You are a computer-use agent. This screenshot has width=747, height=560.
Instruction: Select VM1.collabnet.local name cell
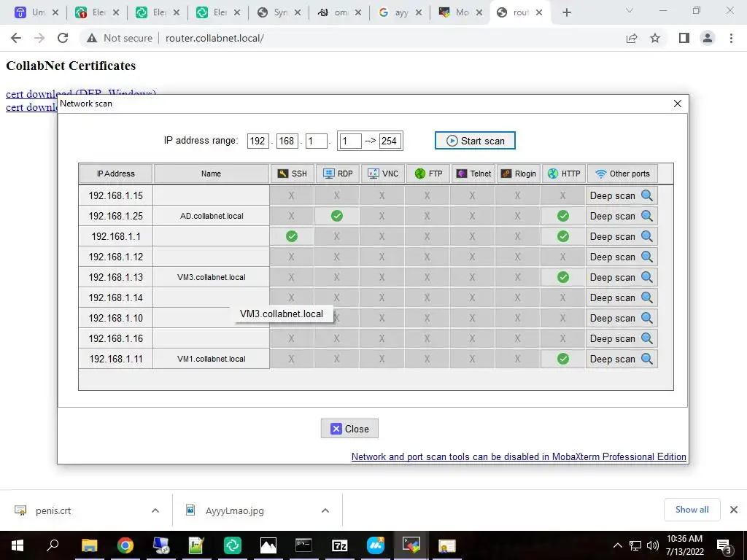point(212,359)
